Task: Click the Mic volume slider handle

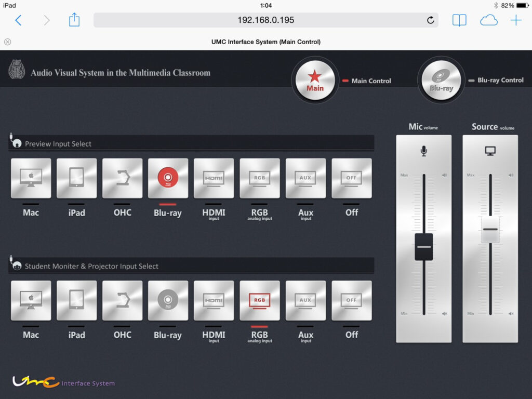Action: tap(424, 247)
